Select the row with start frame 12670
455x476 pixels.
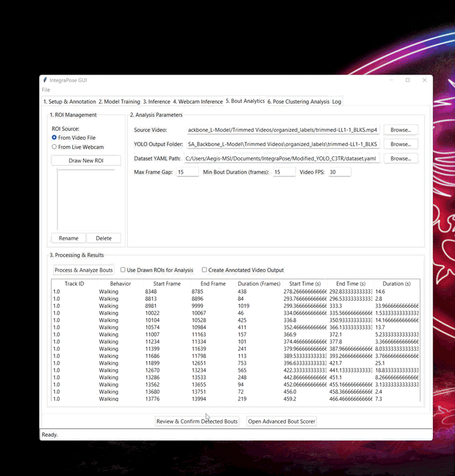(236, 370)
